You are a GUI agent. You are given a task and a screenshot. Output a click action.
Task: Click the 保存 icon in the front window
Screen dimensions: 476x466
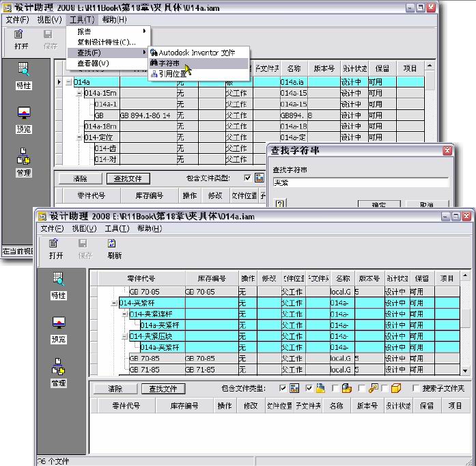click(83, 243)
